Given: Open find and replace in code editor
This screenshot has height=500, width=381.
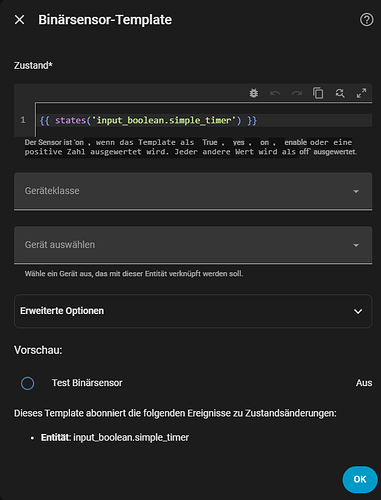Looking at the screenshot, I should 340,93.
